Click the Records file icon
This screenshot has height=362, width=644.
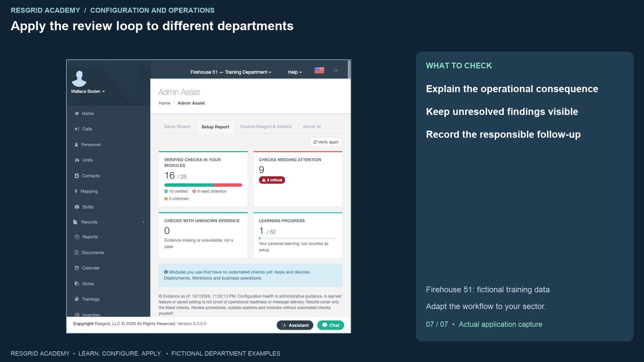tap(75, 222)
